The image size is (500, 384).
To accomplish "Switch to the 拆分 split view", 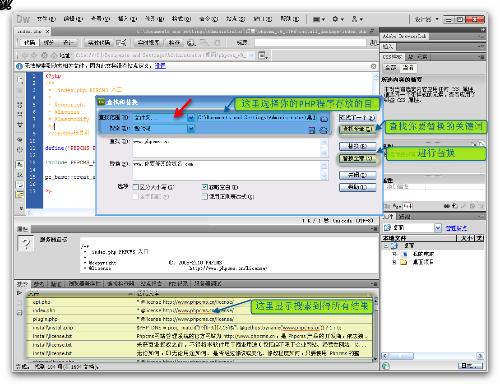I will pyautogui.click(x=49, y=43).
